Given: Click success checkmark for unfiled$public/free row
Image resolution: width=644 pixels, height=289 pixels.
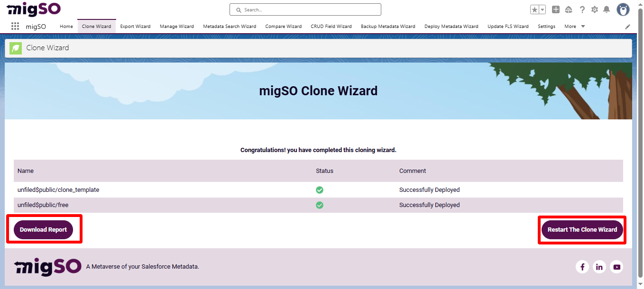Looking at the screenshot, I should (x=320, y=205).
